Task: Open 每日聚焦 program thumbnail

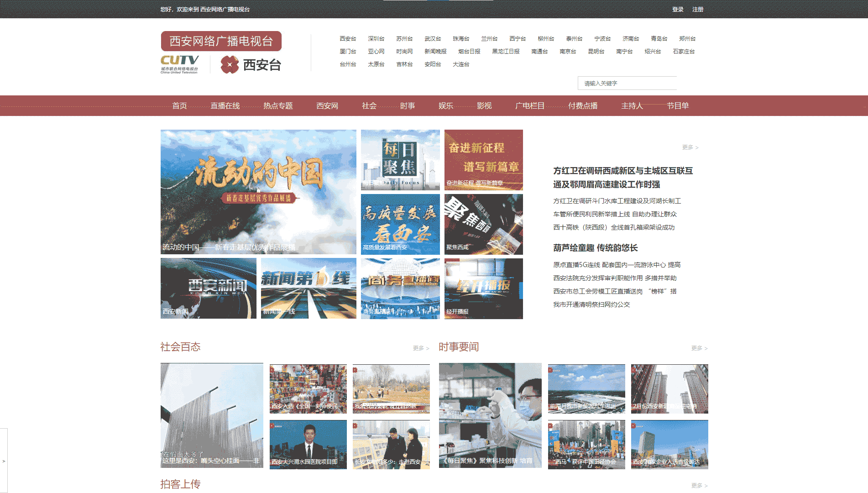Action: [400, 160]
